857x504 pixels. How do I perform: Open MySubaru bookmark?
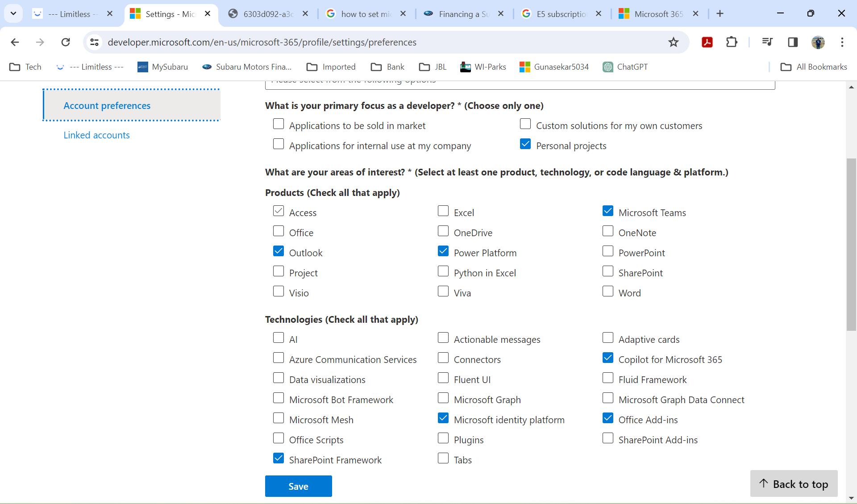(x=163, y=67)
